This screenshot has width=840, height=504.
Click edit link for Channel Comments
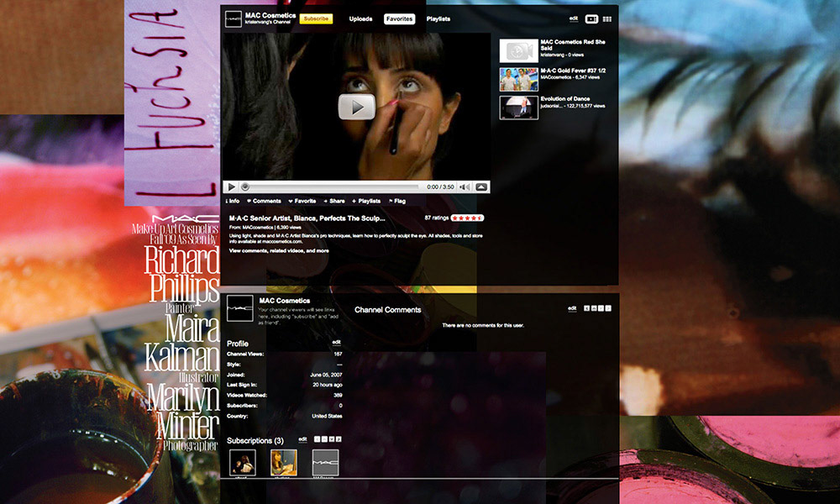pos(572,308)
